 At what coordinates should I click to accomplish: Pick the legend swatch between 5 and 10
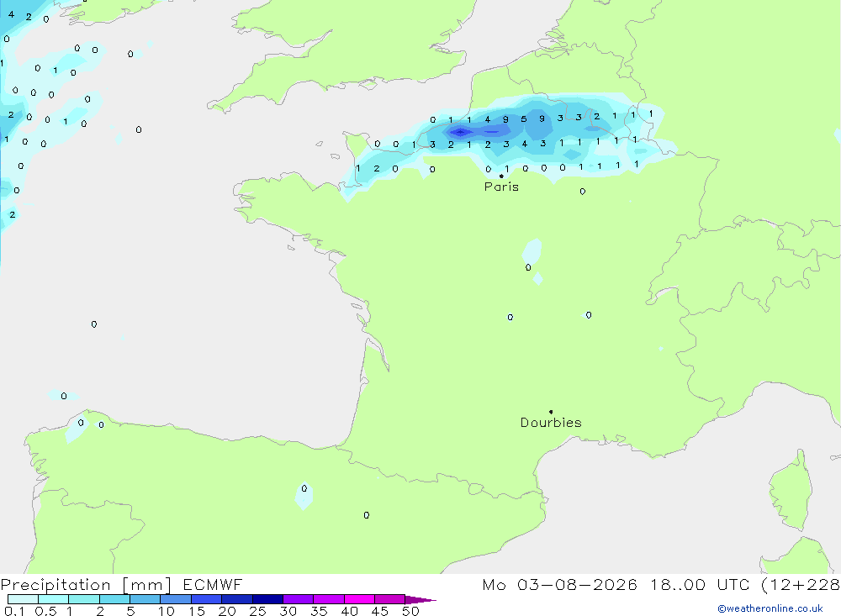(145, 599)
